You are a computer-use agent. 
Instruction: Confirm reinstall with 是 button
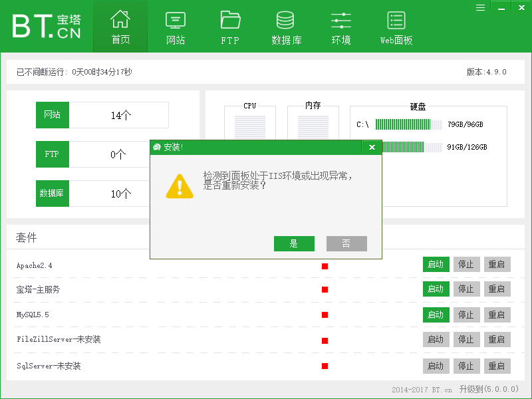[x=294, y=243]
